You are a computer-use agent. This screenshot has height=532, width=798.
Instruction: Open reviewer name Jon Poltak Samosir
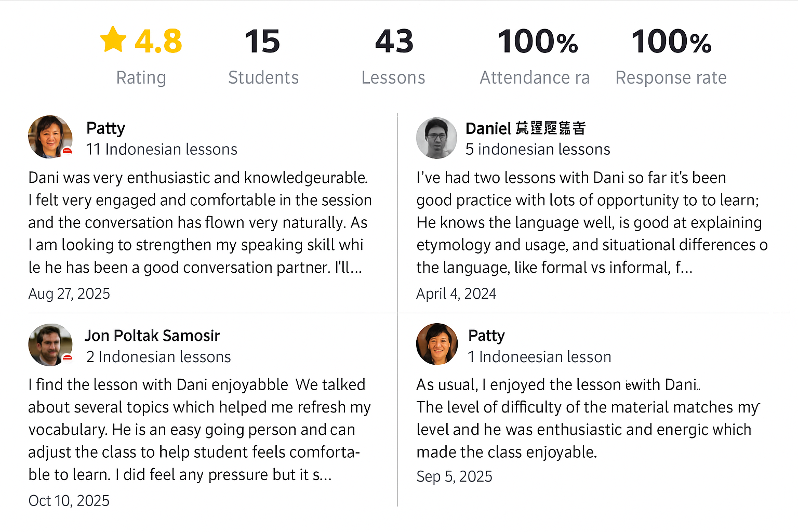152,336
